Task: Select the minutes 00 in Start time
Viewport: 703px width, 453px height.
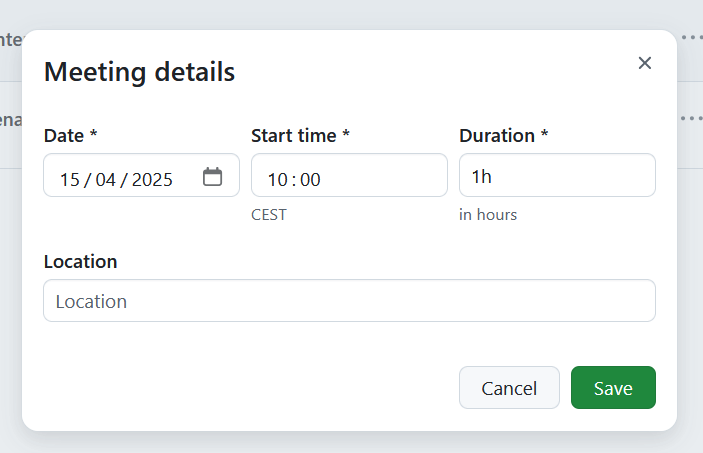Action: coord(310,180)
